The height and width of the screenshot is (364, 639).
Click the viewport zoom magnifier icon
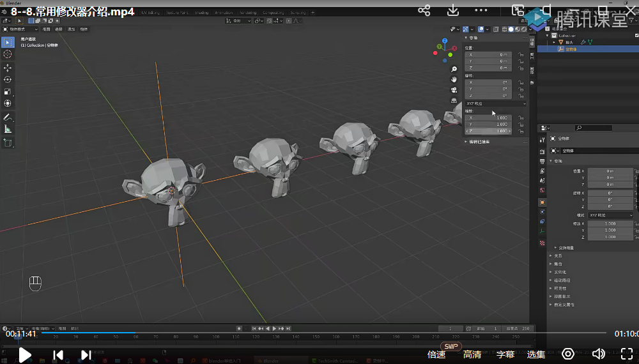[454, 69]
